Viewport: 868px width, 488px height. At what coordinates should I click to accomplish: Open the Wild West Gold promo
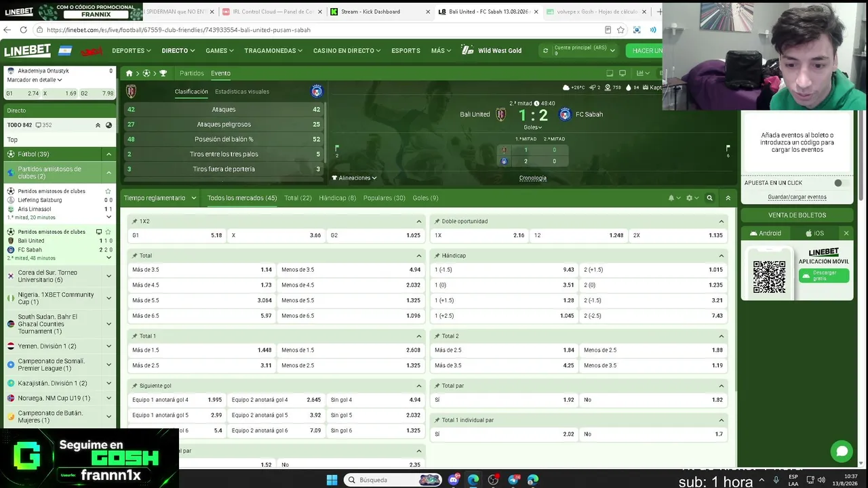coord(492,51)
